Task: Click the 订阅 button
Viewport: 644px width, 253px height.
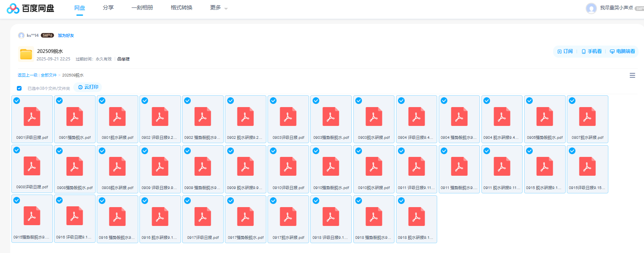Action: click(x=565, y=51)
